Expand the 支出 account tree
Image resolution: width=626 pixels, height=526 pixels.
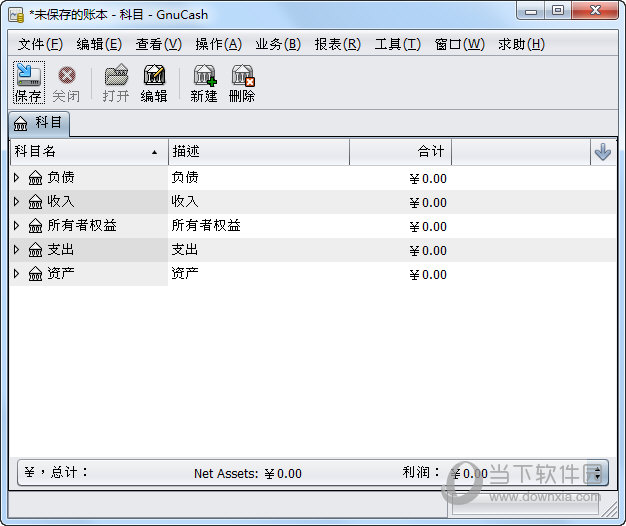tap(16, 249)
